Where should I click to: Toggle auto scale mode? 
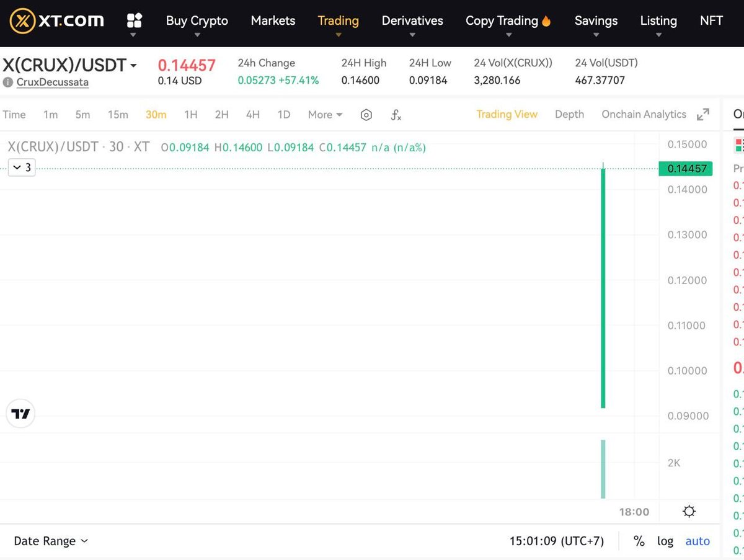click(x=697, y=541)
